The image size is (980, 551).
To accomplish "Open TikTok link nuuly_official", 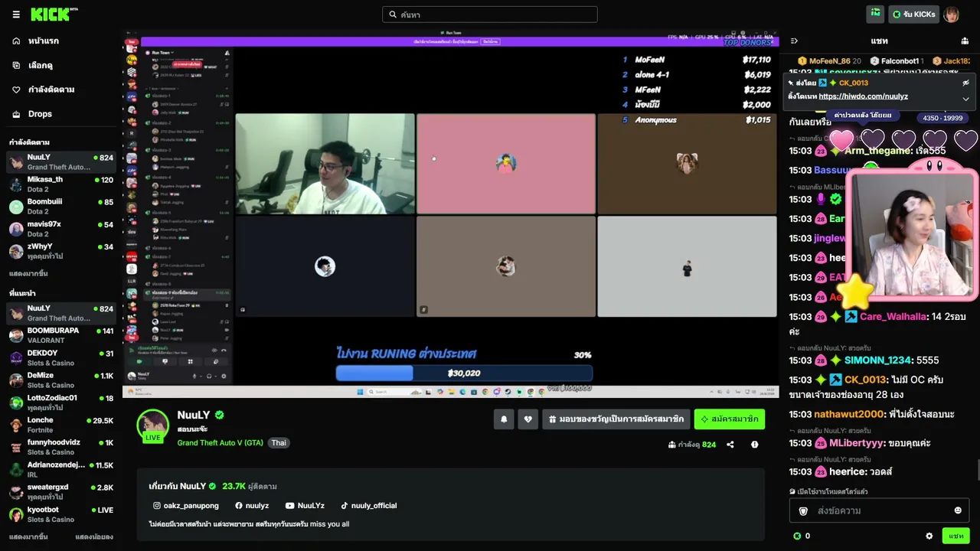I will (368, 506).
